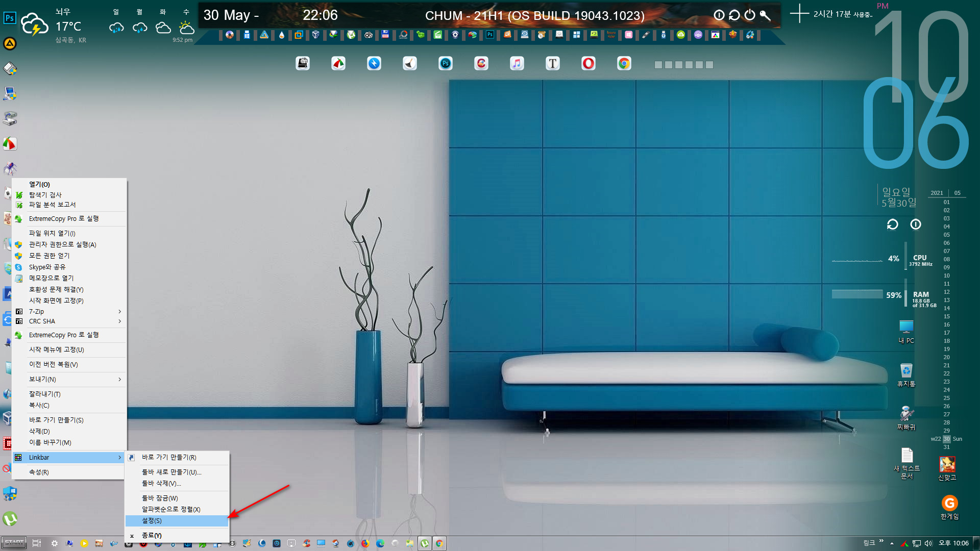Open Photoshop from the desktop dock
This screenshot has height=551, width=980.
[446, 63]
